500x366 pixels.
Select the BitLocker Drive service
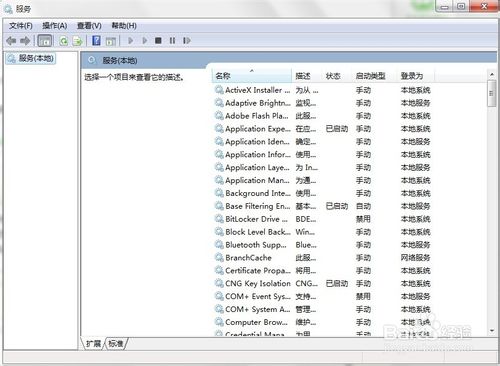323,219
